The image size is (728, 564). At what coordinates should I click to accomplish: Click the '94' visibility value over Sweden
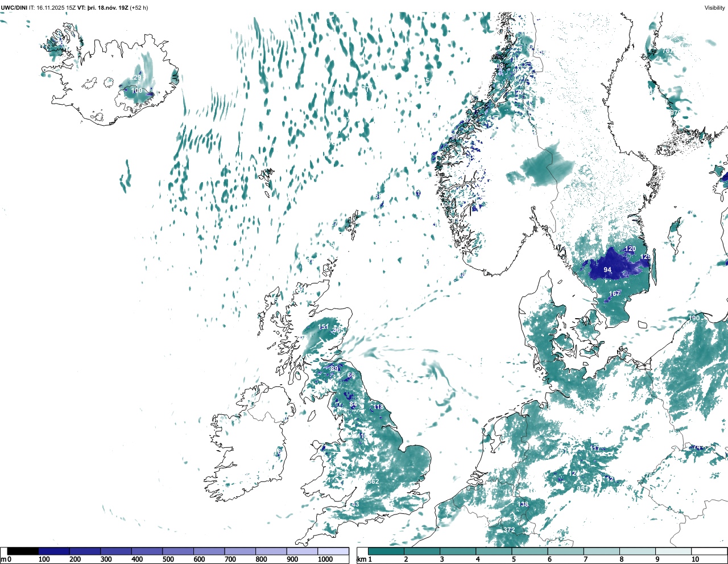coord(607,270)
